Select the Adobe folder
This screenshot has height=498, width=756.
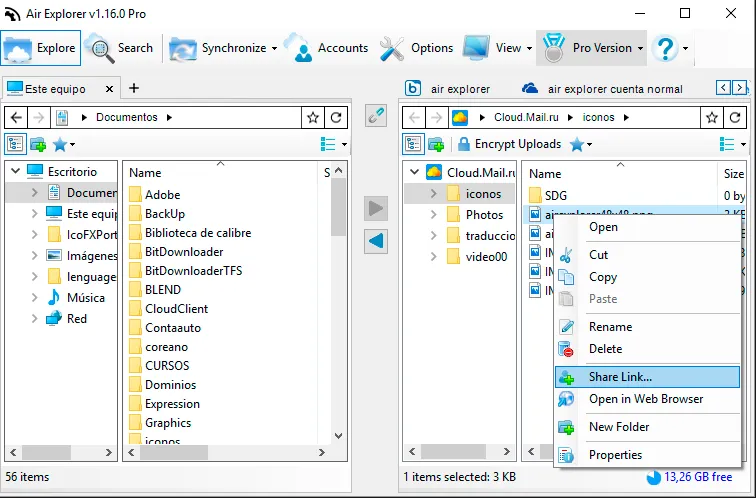pyautogui.click(x=162, y=195)
